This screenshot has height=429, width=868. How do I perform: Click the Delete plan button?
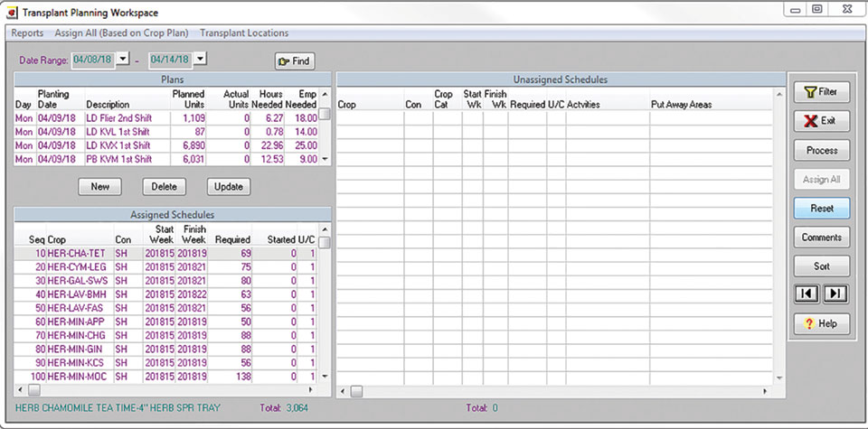coord(165,187)
